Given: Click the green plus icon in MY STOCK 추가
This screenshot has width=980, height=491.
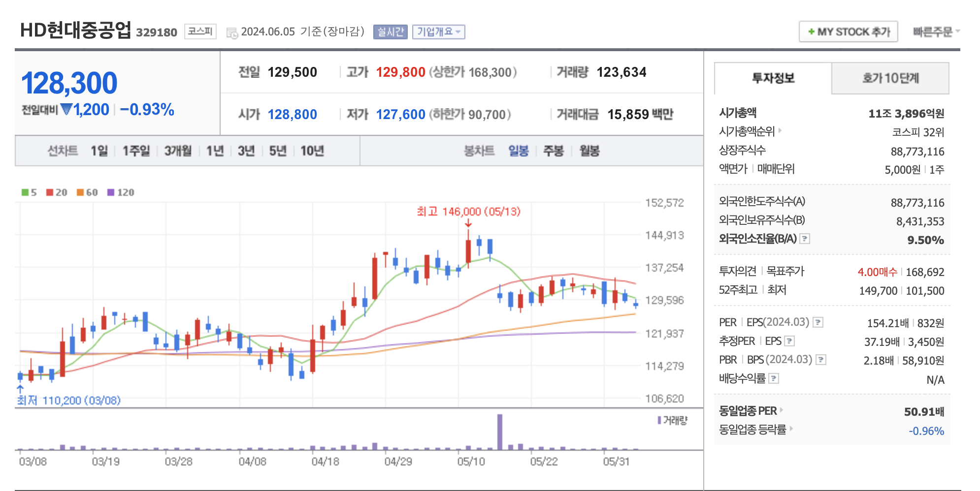Looking at the screenshot, I should click(x=811, y=31).
